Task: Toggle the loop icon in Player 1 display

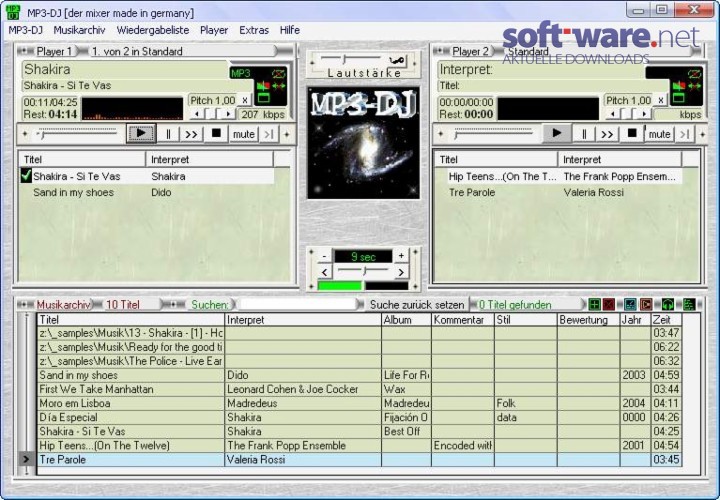Action: 278,74
